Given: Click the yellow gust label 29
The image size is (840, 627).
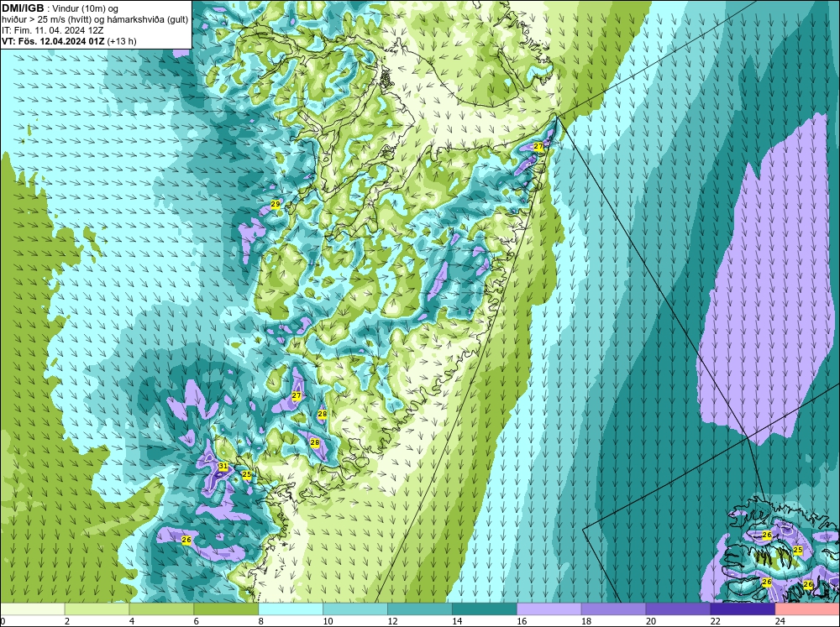Looking at the screenshot, I should pos(276,204).
